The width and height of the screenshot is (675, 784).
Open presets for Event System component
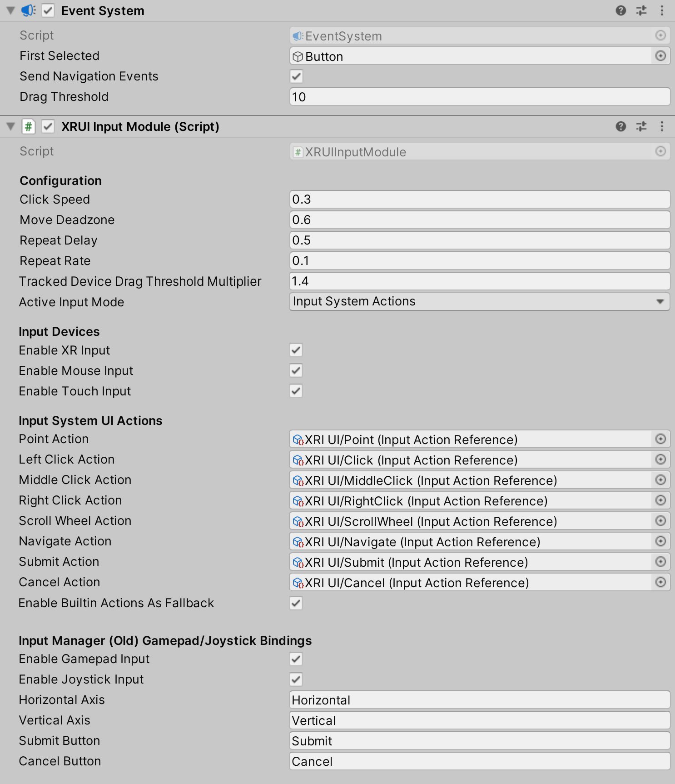pyautogui.click(x=641, y=10)
